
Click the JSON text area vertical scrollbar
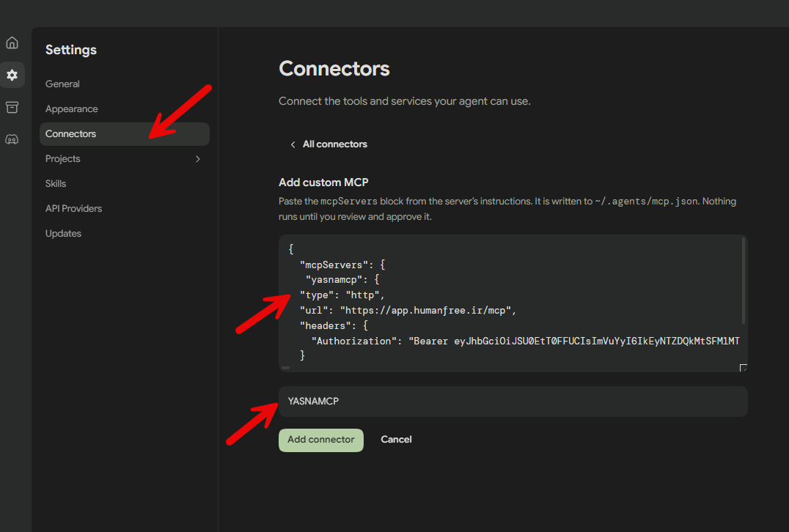[x=744, y=281]
